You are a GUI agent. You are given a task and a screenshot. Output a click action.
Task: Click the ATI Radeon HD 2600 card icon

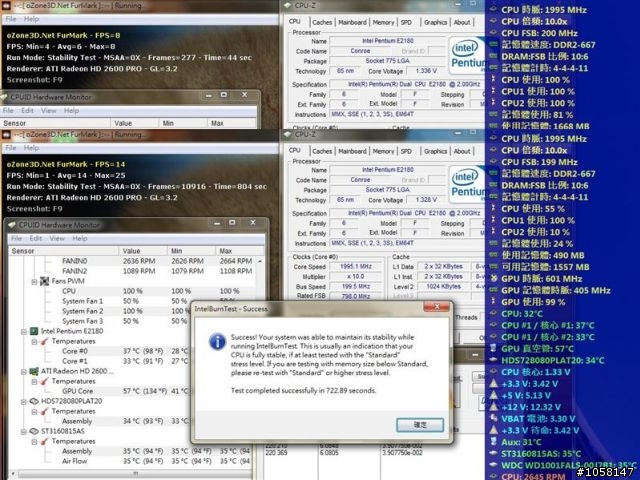(x=34, y=371)
